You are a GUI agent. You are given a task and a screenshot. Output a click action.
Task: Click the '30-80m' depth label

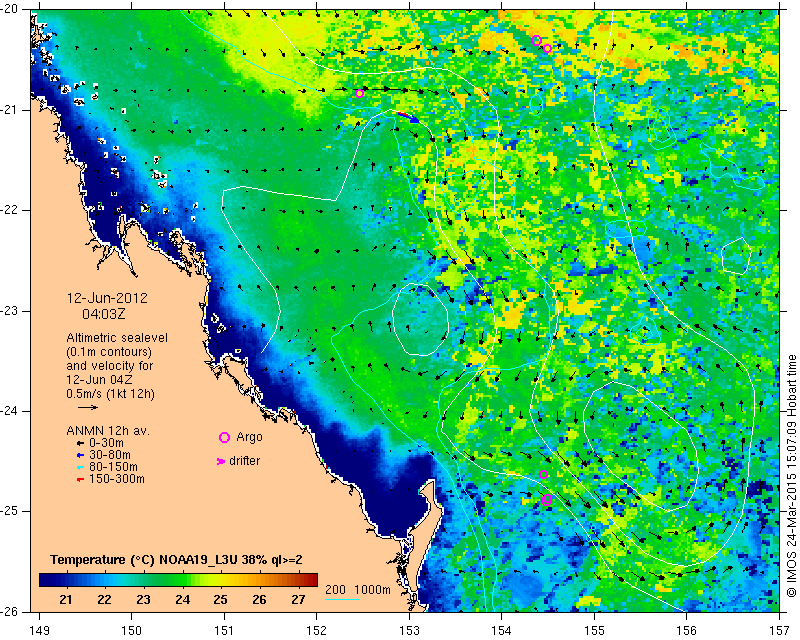110,455
